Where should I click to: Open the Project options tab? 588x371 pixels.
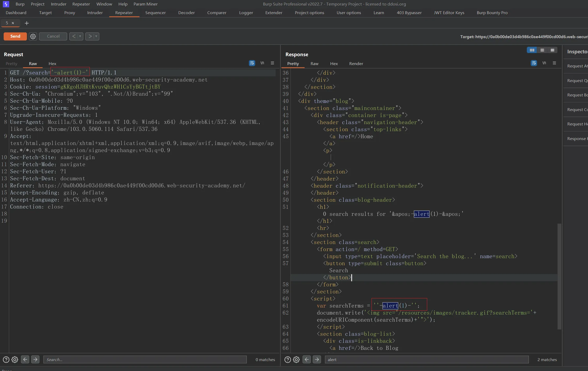309,13
